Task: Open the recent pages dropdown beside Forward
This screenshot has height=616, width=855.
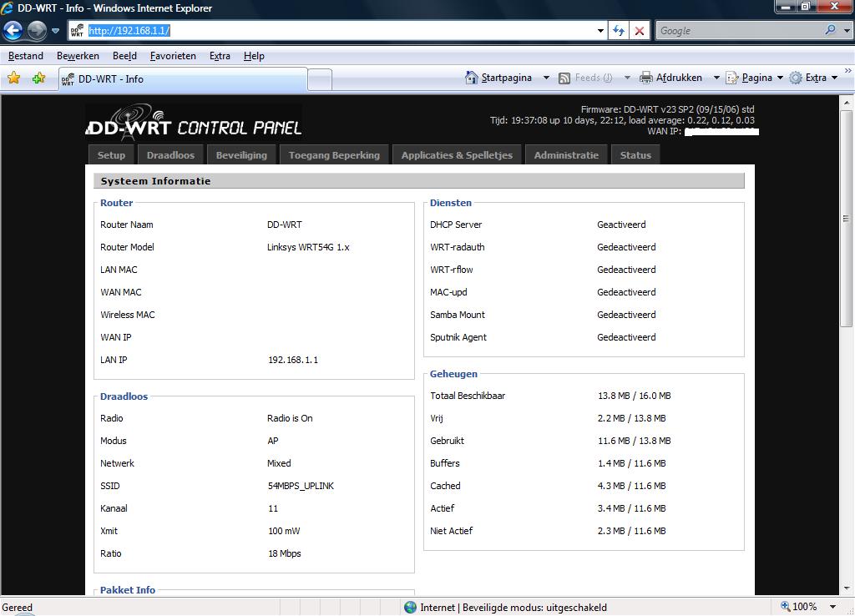Action: 55,31
